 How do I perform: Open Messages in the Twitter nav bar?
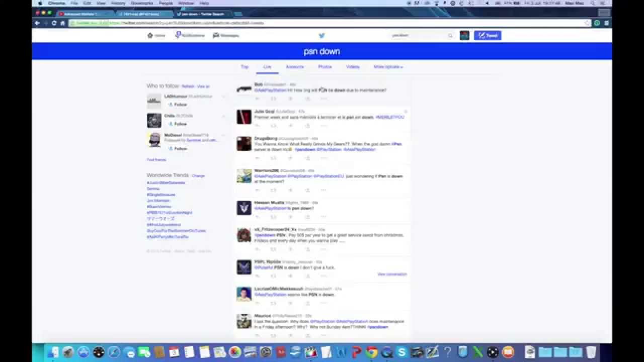coord(226,36)
